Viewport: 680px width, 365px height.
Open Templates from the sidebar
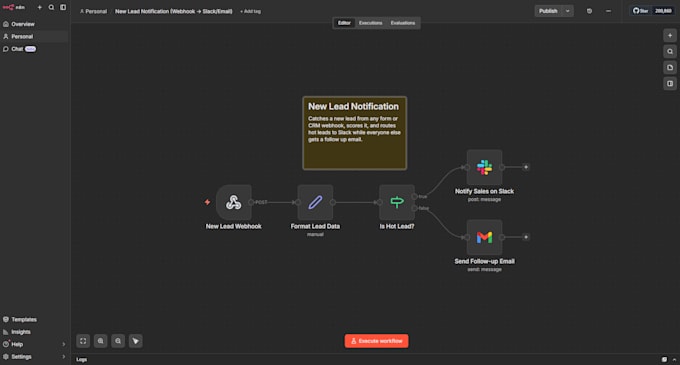(34, 319)
